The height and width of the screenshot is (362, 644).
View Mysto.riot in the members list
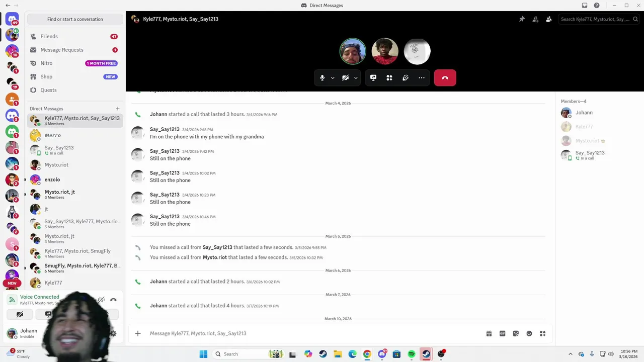pos(599,141)
